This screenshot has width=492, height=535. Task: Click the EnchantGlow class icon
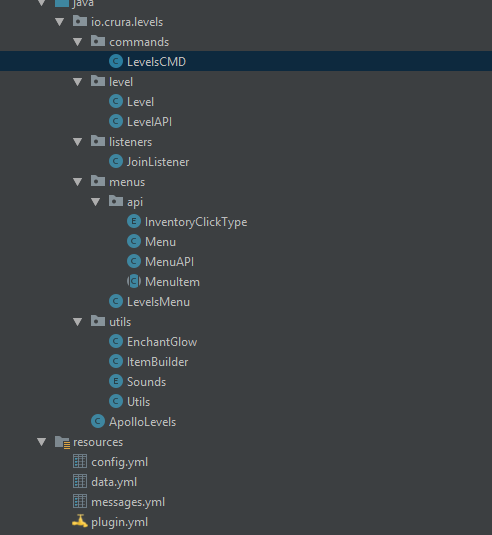116,341
